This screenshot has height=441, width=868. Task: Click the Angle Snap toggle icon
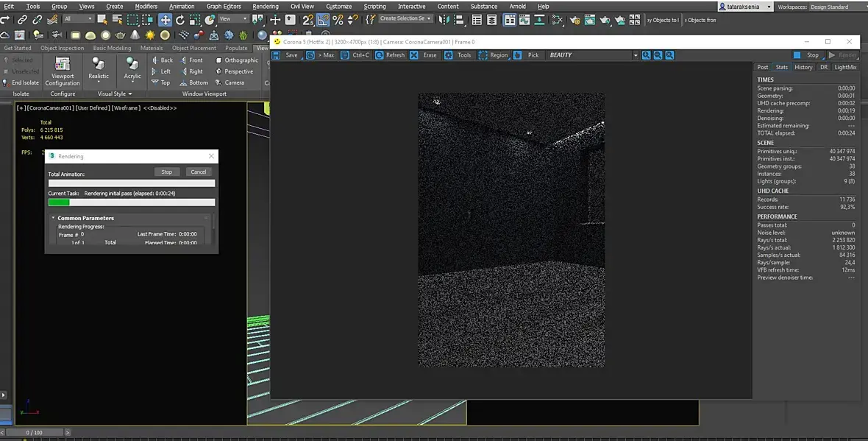point(324,20)
